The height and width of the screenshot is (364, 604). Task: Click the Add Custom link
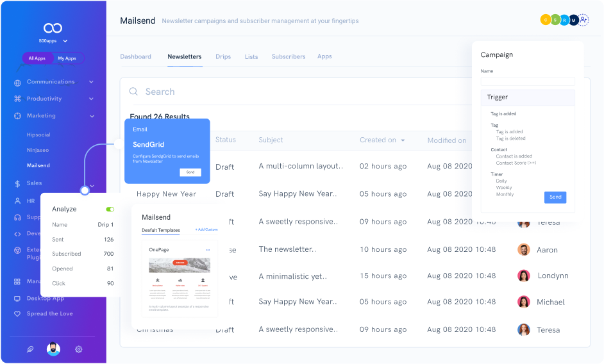point(206,229)
